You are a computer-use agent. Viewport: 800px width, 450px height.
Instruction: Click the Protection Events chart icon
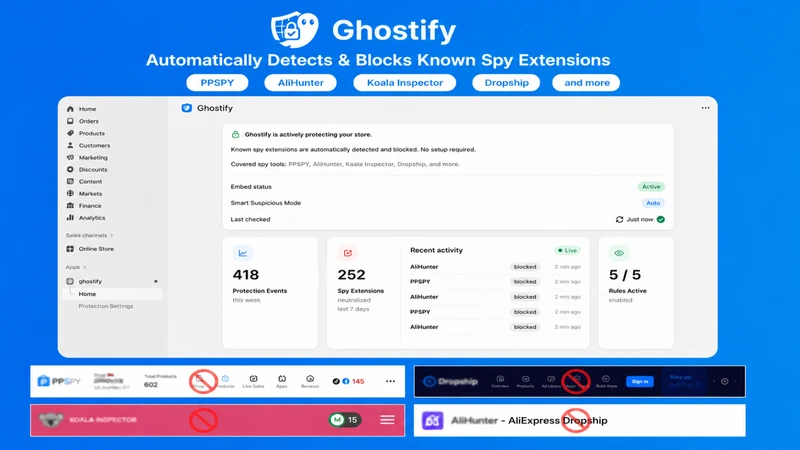tap(243, 253)
